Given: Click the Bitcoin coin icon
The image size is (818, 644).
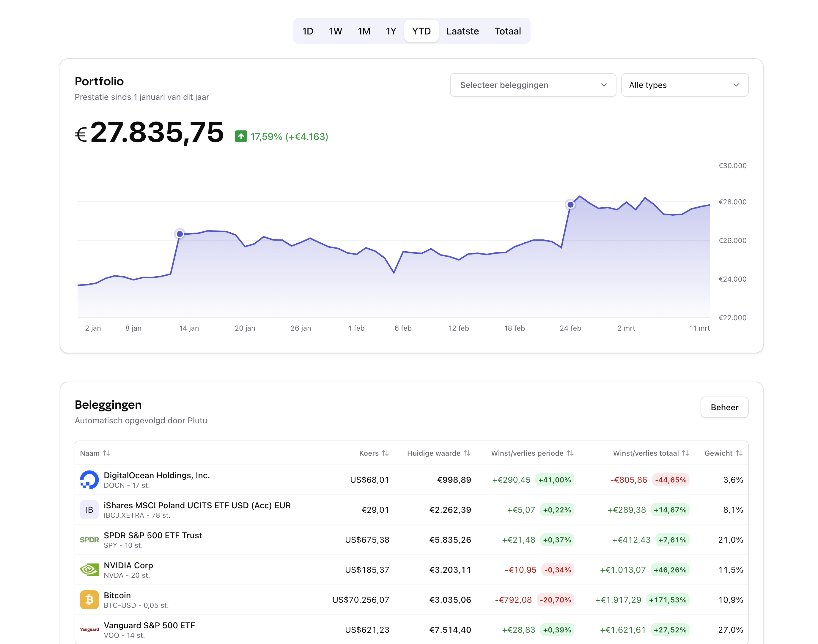Looking at the screenshot, I should coord(89,599).
